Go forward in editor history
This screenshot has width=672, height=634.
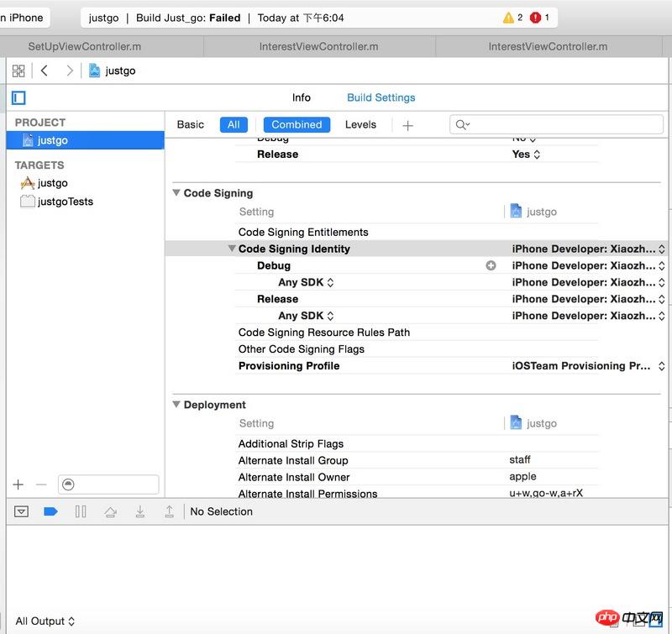pos(70,71)
